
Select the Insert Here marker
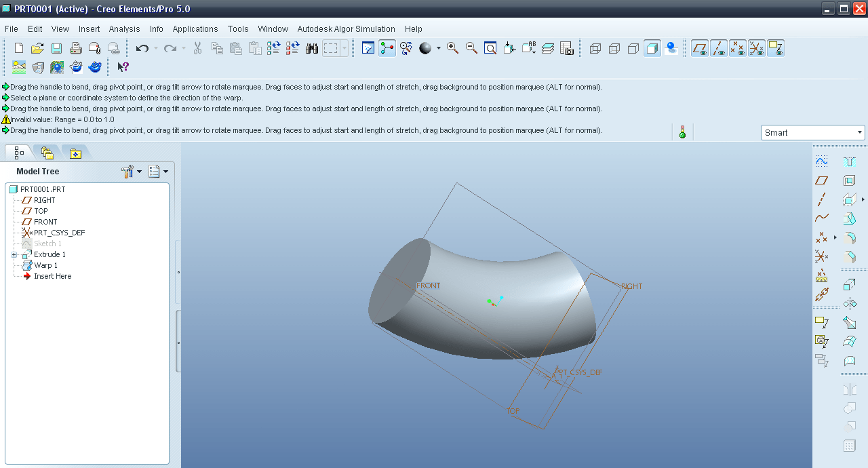point(52,276)
